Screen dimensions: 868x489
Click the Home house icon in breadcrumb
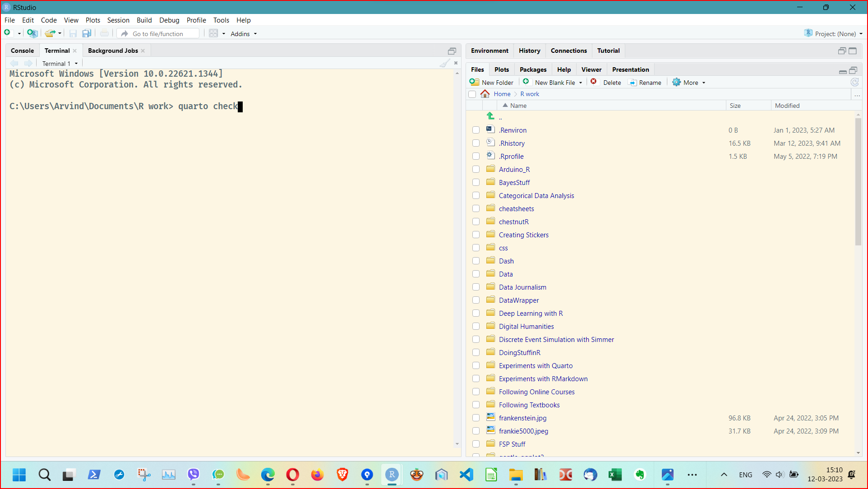pyautogui.click(x=485, y=94)
